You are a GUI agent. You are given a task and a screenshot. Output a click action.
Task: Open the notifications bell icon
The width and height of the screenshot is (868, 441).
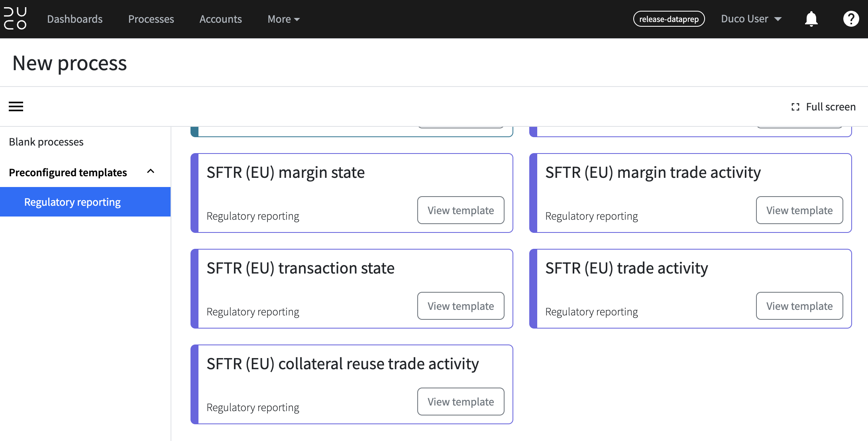tap(811, 19)
